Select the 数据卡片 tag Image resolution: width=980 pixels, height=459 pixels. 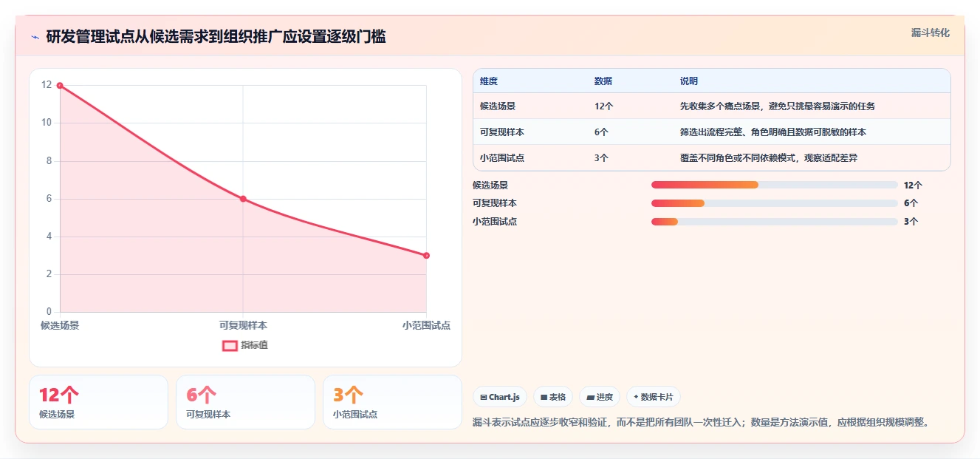pos(653,397)
